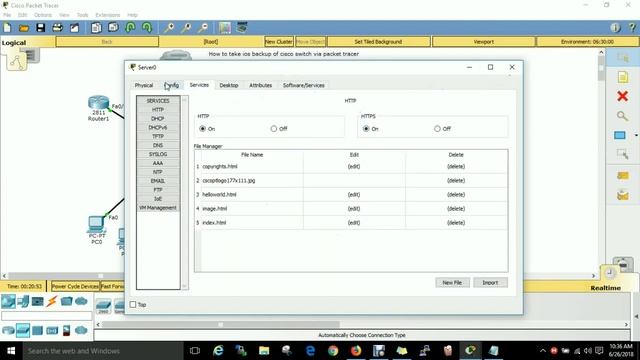Open the Activity Wizard toolbar icon
640x360 pixels.
point(74,28)
